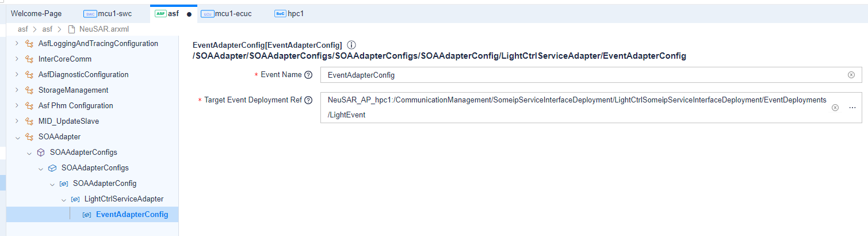Click into the Event Name input field
This screenshot has height=236, width=868.
point(581,75)
